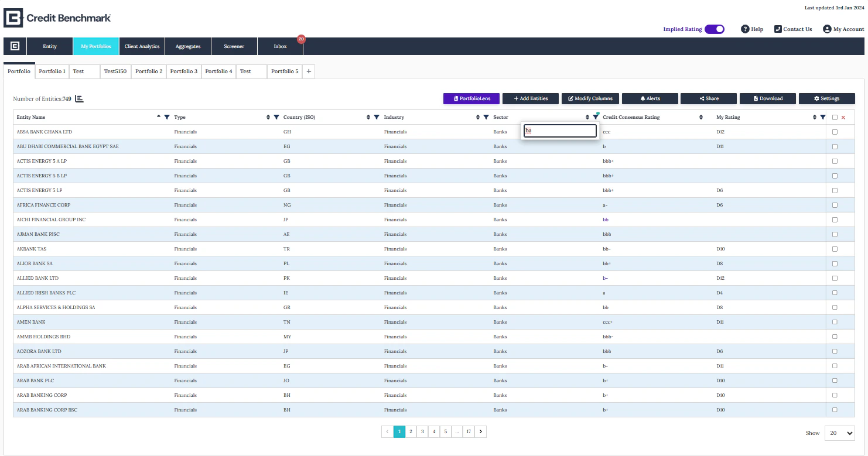Sort by Industry column arrows
The width and height of the screenshot is (868, 456).
(478, 117)
